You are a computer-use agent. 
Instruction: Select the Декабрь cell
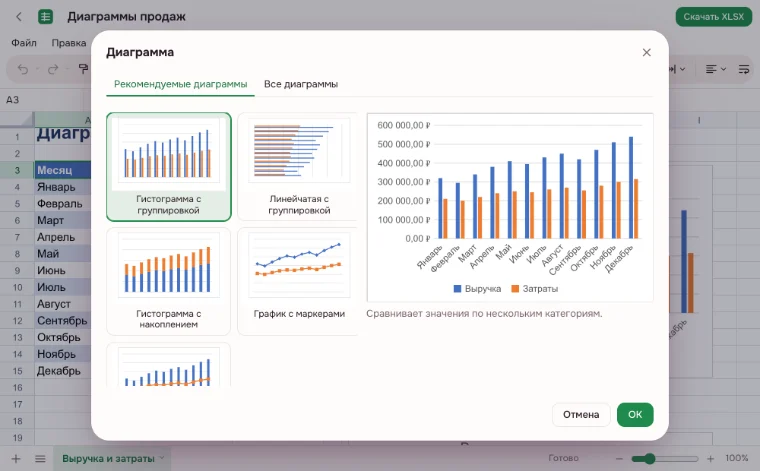coord(63,371)
